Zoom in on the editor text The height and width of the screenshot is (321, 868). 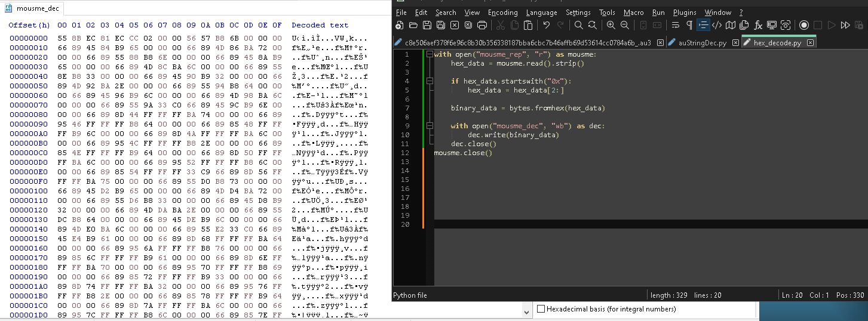pyautogui.click(x=611, y=25)
